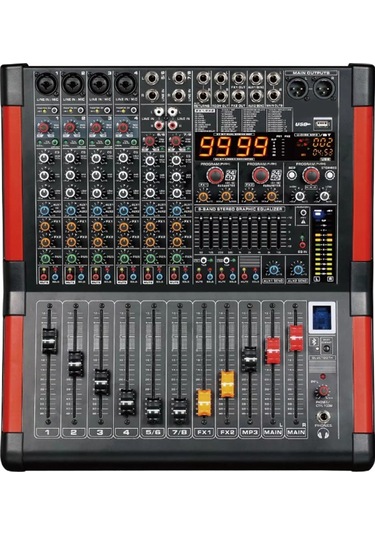Click the Bluetooth symbol near the blue screen
Image resolution: width=375 pixels, height=535 pixels.
click(315, 341)
